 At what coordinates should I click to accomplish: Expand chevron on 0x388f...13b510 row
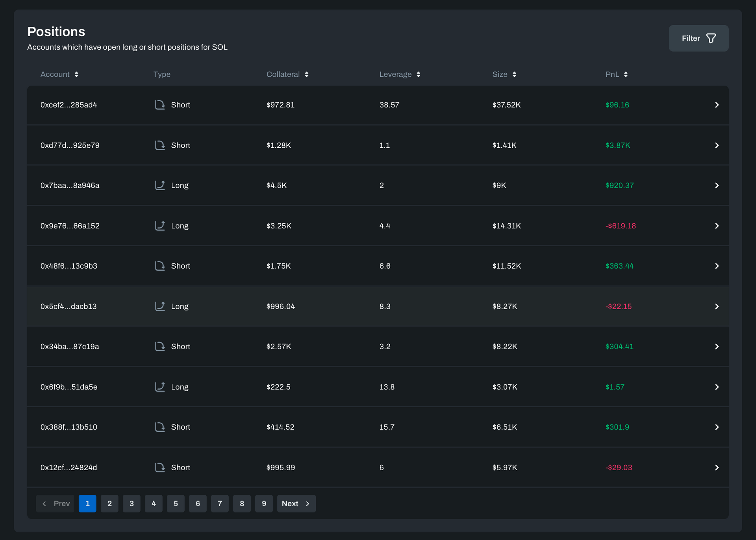[x=717, y=427]
